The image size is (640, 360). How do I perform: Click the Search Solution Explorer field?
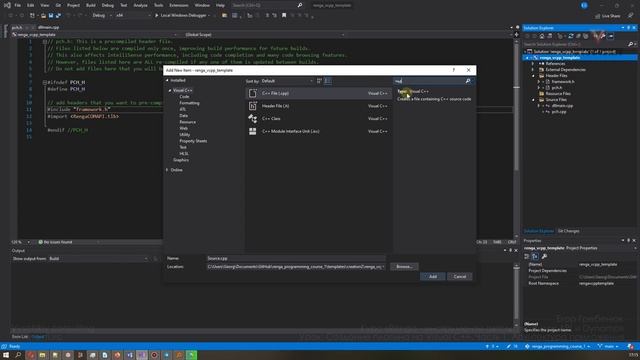[576, 44]
